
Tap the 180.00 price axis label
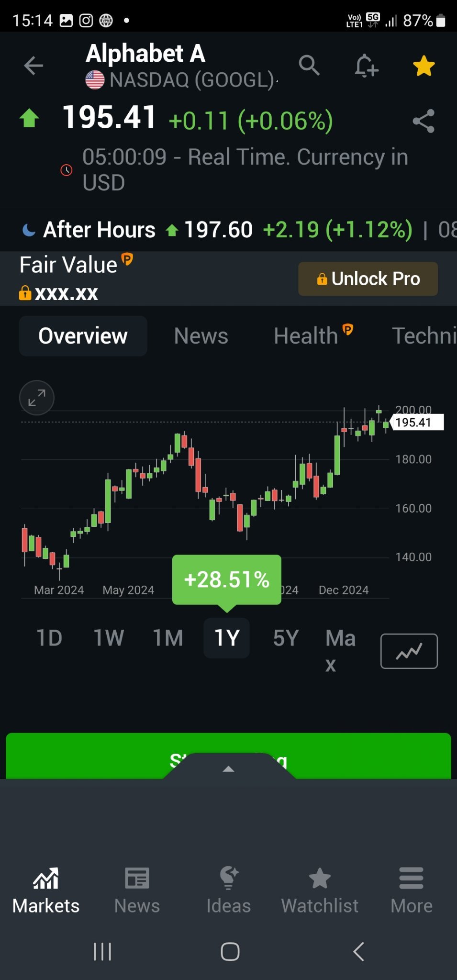pos(413,459)
